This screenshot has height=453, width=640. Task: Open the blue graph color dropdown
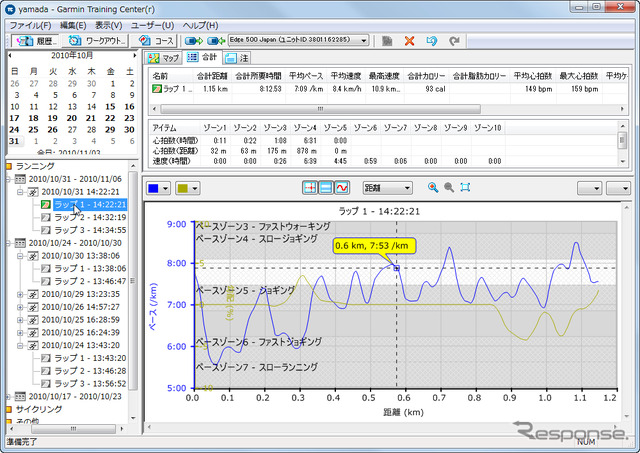click(x=158, y=188)
